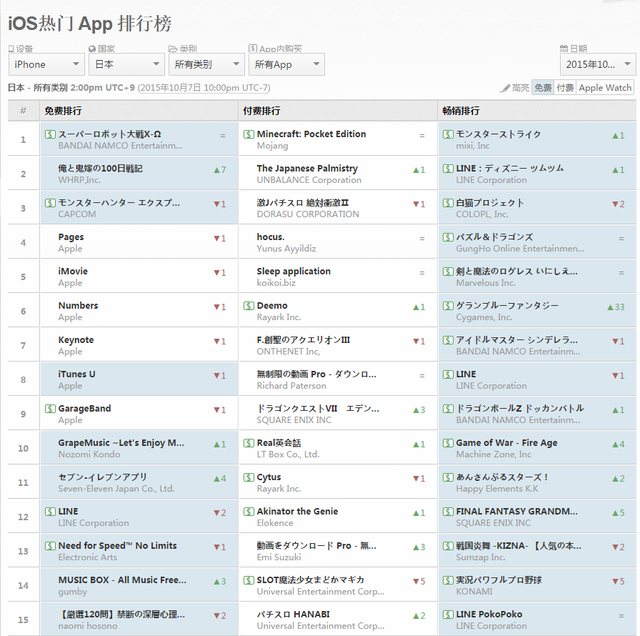Screen dimensions: 640x636
Task: Click the in-app purchase icon beside Akinator the Genie
Action: pyautogui.click(x=248, y=512)
